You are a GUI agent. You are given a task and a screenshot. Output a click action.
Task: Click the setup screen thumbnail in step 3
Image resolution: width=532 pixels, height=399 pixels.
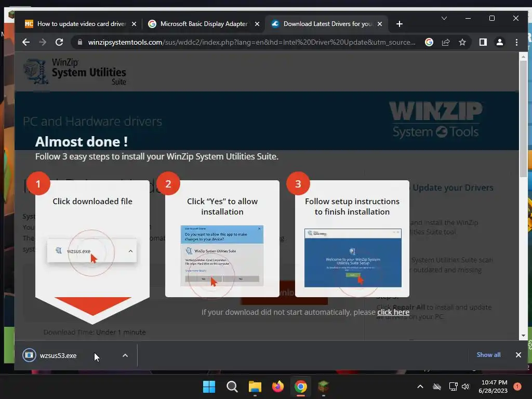coord(353,258)
